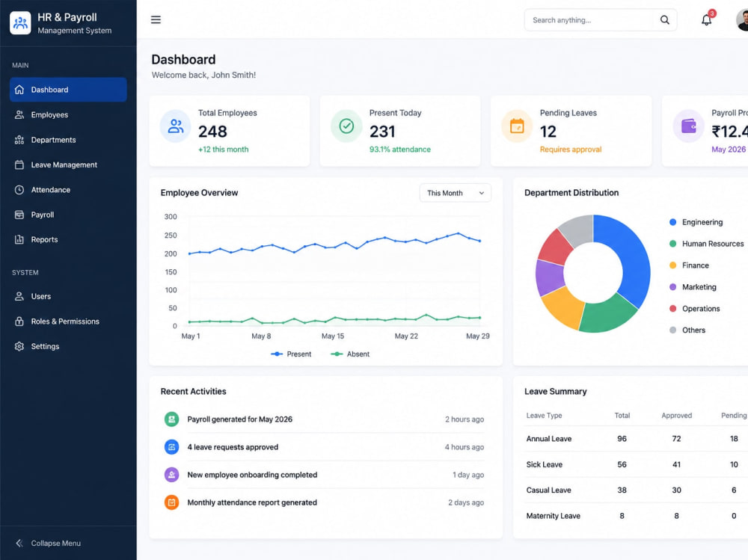
Task: Click "4 leave requests approved" activity
Action: pyautogui.click(x=233, y=447)
